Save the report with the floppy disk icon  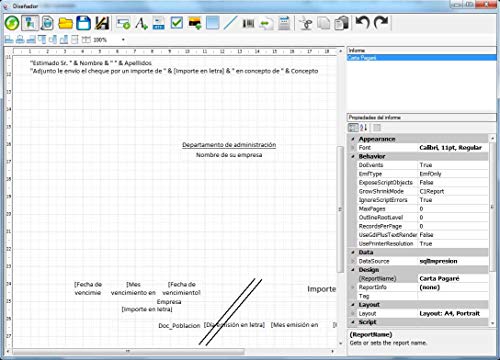[x=83, y=23]
